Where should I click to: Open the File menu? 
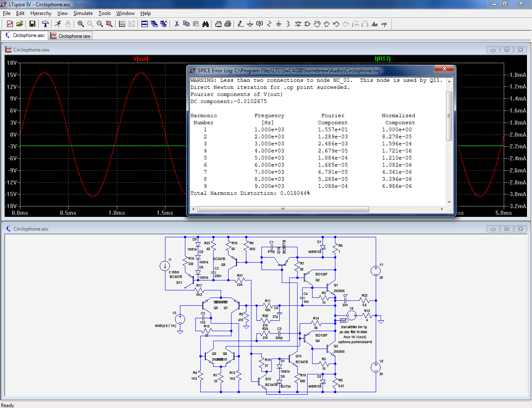pos(7,13)
